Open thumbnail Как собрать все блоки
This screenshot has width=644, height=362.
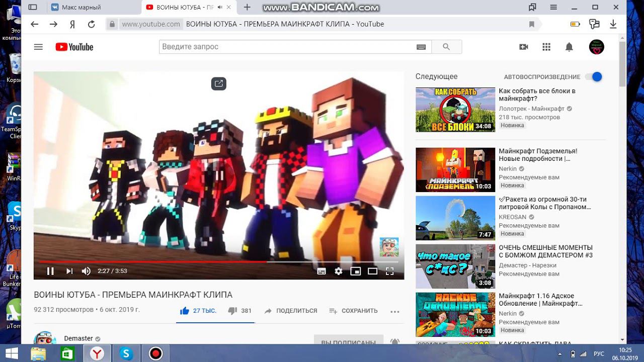[x=455, y=110]
